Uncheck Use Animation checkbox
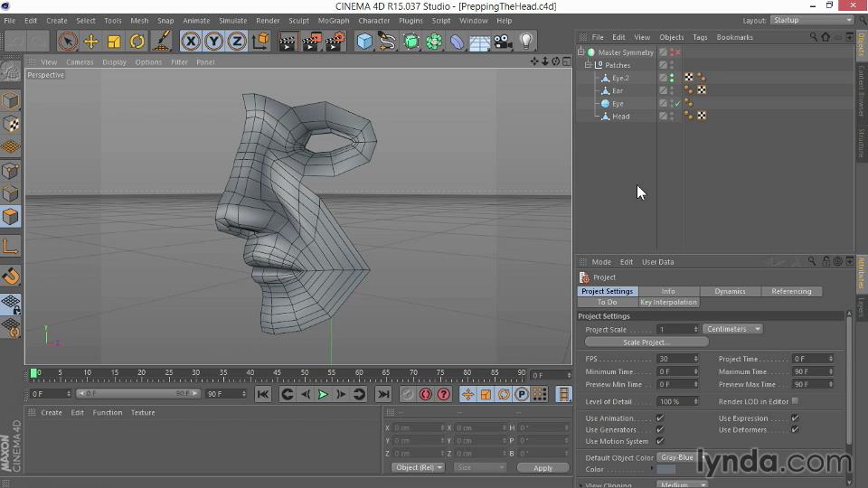Screen dimensions: 868x488 [660, 418]
